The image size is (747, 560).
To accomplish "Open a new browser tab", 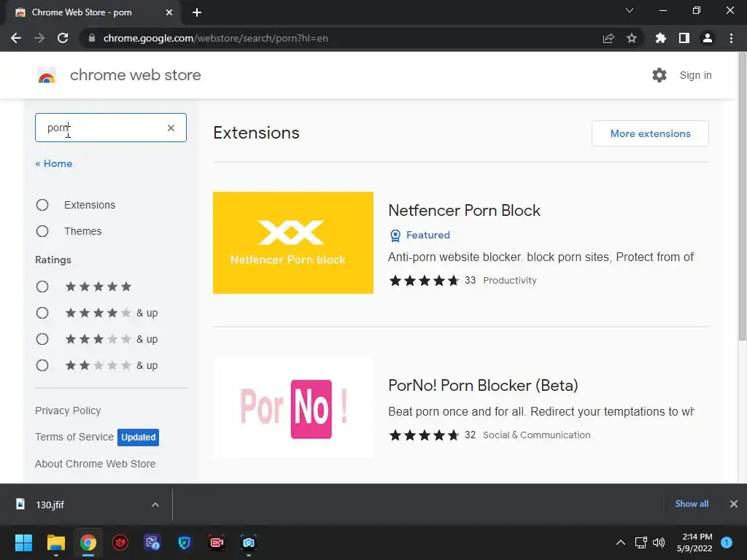I will tap(197, 12).
